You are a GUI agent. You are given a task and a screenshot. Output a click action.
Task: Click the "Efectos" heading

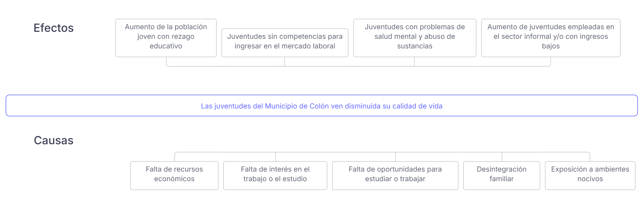click(54, 28)
